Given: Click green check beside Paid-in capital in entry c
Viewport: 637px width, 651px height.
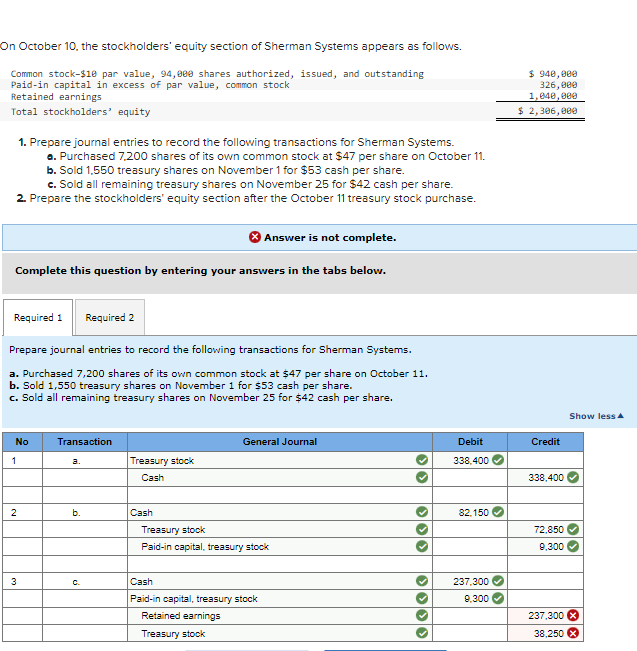Looking at the screenshot, I should 422,598.
